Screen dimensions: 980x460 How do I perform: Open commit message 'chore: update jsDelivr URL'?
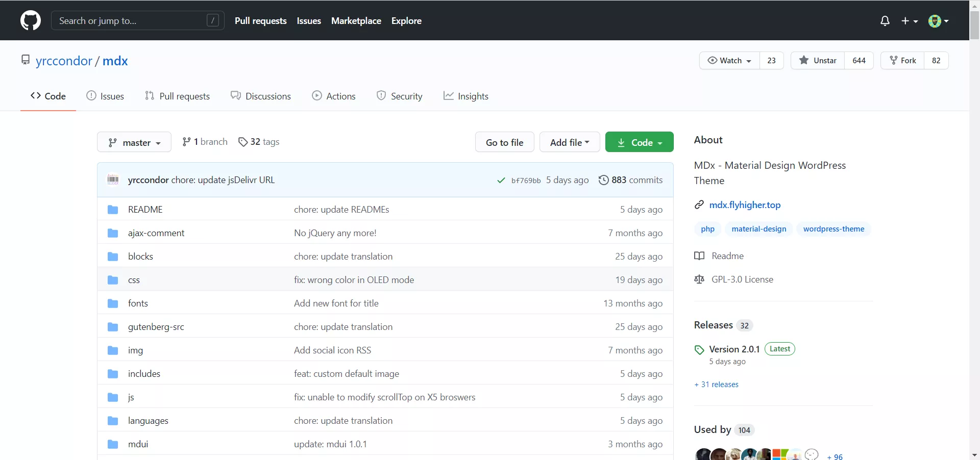223,180
